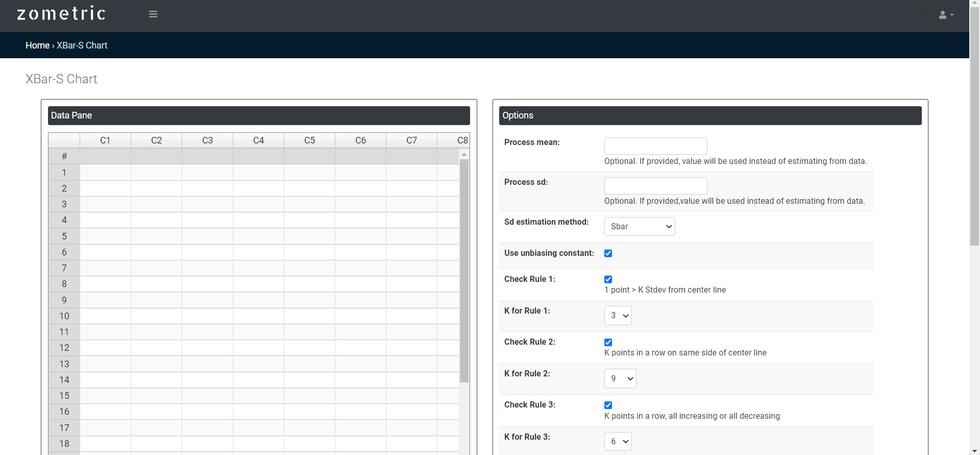
Task: Select row 10 header in data grid
Action: (x=64, y=316)
